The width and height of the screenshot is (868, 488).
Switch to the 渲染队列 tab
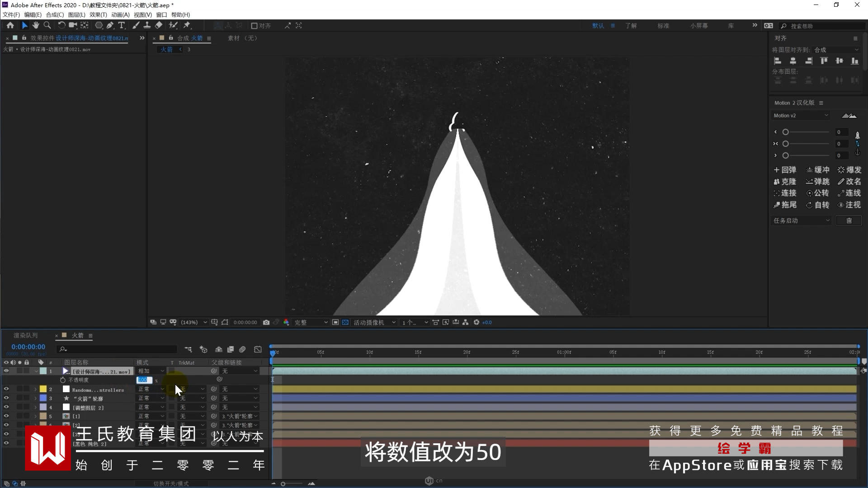click(x=25, y=335)
